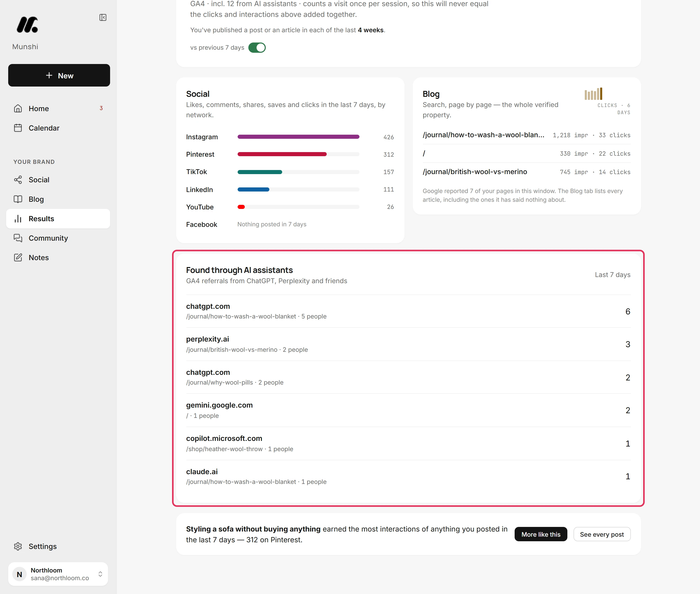700x594 pixels.
Task: Select the perplexity.ai referral row
Action: 408,344
